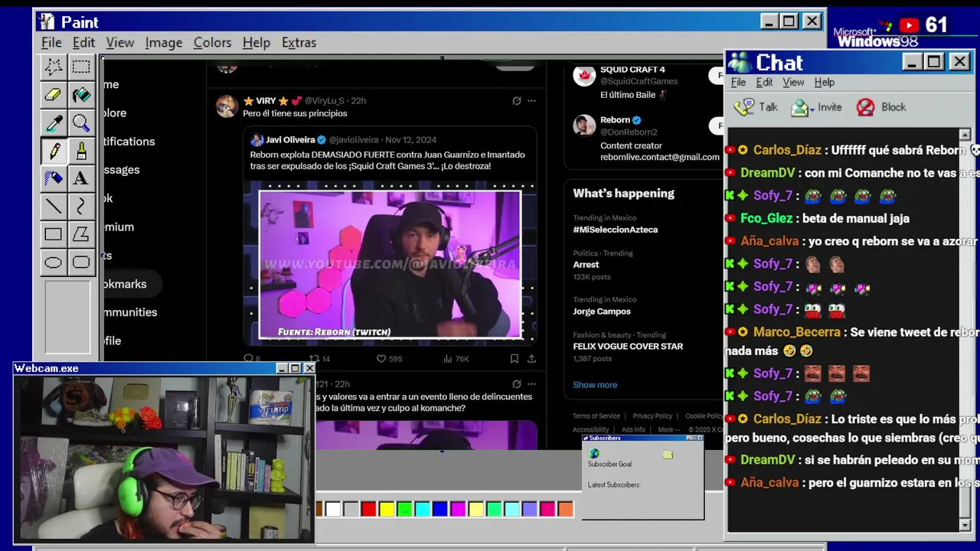Viewport: 980px width, 551px height.
Task: Open the File menu in Paint
Action: coord(51,42)
